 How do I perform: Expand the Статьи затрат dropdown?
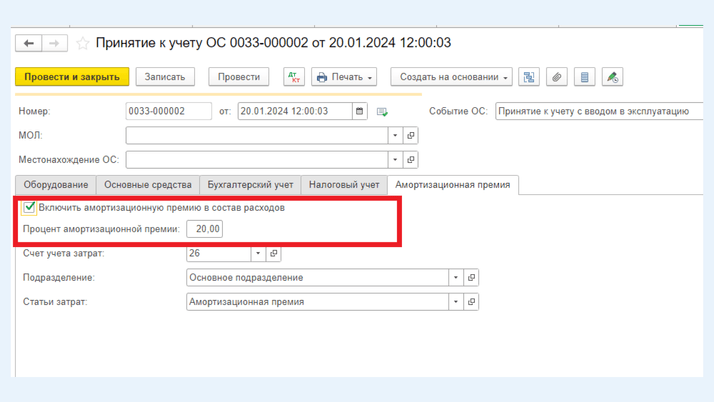(456, 302)
